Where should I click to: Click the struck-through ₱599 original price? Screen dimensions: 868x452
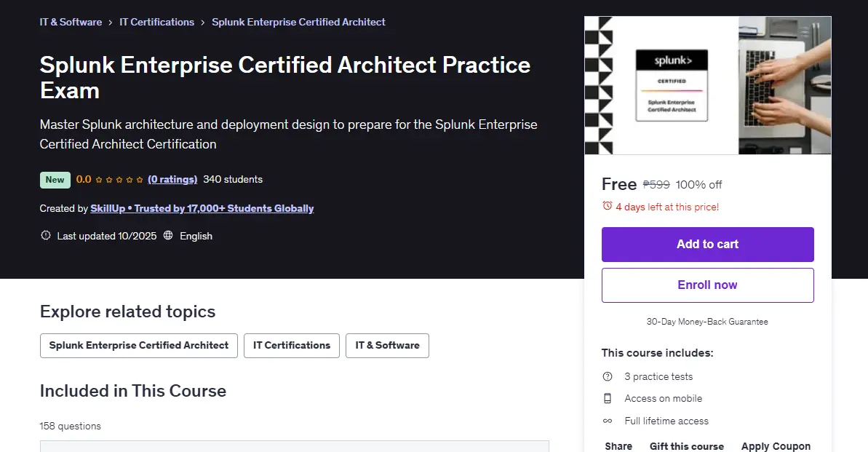656,184
